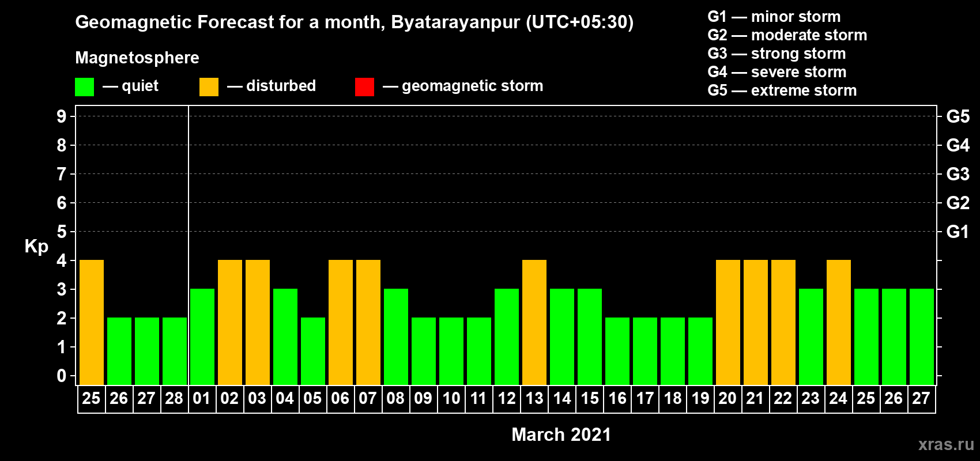Click date label 16 on x-axis
The width and height of the screenshot is (980, 461).
point(617,399)
